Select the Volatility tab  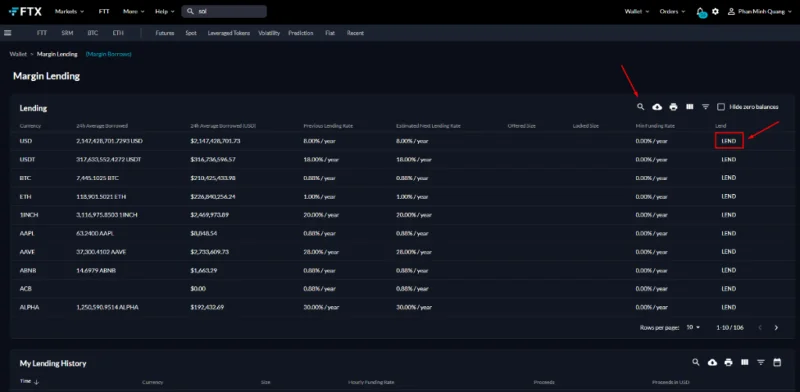click(269, 33)
